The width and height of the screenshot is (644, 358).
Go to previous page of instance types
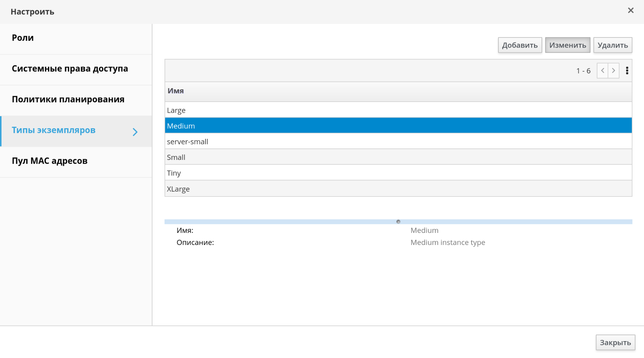point(602,71)
